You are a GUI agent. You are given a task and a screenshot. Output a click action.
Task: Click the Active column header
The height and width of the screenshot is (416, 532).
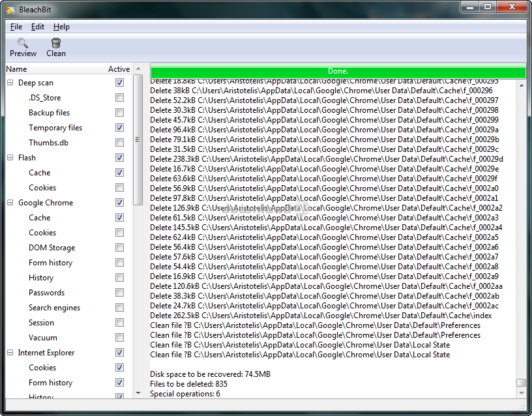point(119,69)
